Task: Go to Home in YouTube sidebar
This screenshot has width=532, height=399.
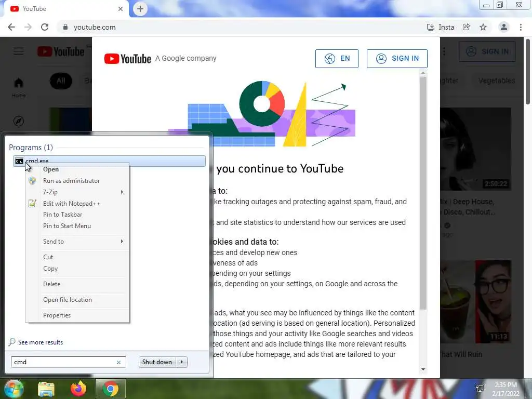Action: 19,87
